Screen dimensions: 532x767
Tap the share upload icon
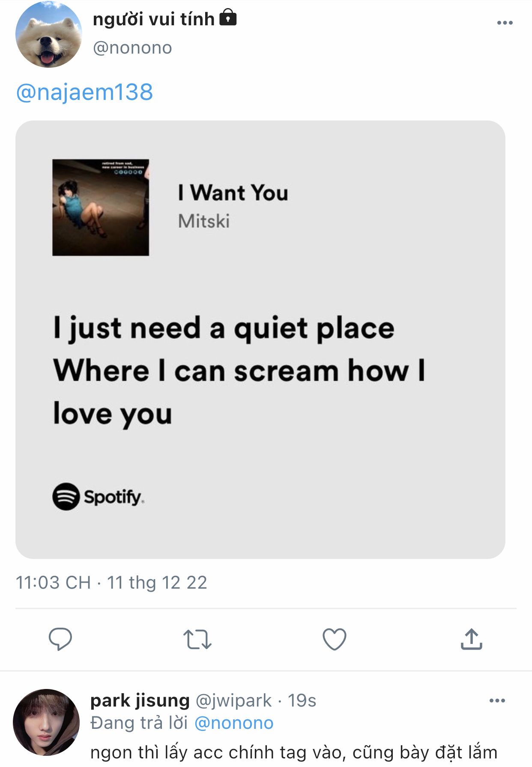(471, 639)
